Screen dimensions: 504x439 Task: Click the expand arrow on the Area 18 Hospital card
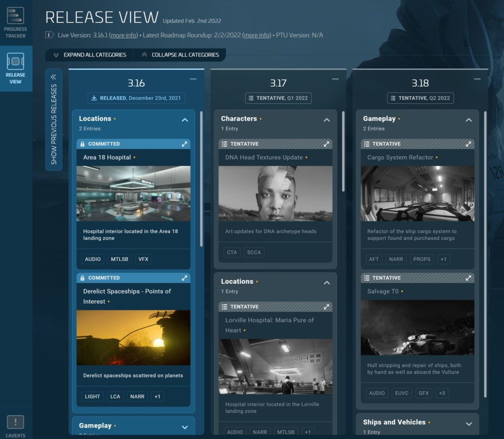click(185, 144)
